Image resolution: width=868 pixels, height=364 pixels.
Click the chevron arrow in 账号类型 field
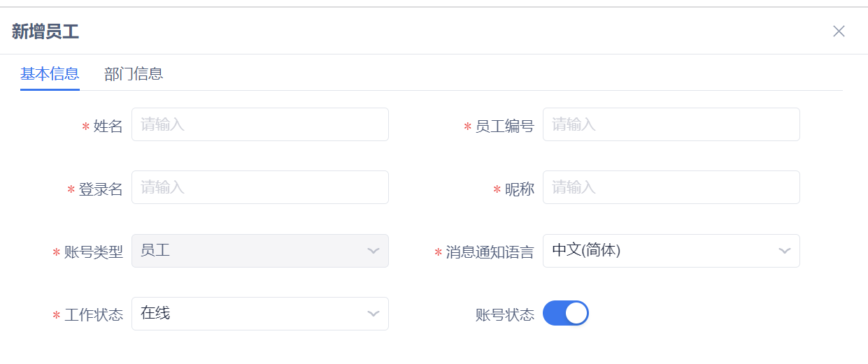coord(373,251)
